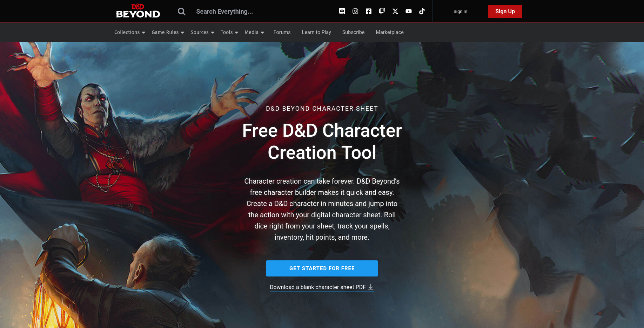Visit the TikTok profile icon
The height and width of the screenshot is (328, 644).
pyautogui.click(x=422, y=11)
